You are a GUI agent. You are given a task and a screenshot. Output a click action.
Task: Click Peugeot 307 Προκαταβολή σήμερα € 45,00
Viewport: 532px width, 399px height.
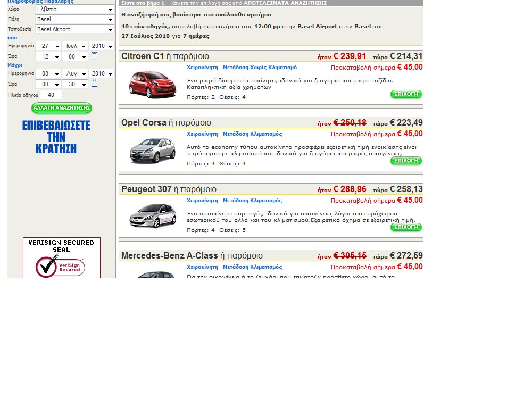point(377,200)
